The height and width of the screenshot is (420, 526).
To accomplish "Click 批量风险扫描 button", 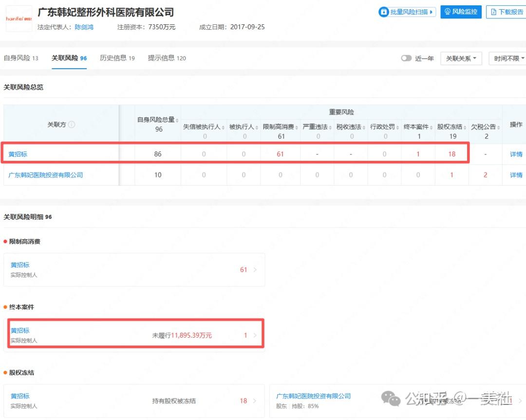I will [x=407, y=12].
